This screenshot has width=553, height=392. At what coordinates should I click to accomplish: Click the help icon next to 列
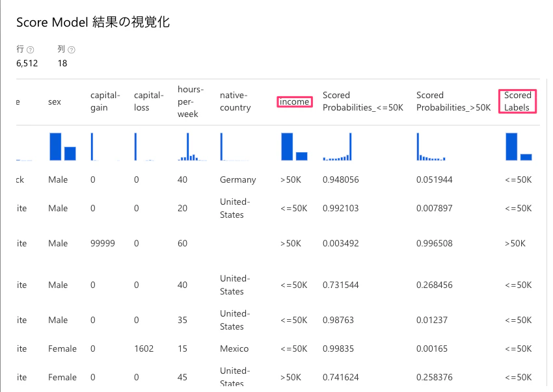(x=72, y=49)
